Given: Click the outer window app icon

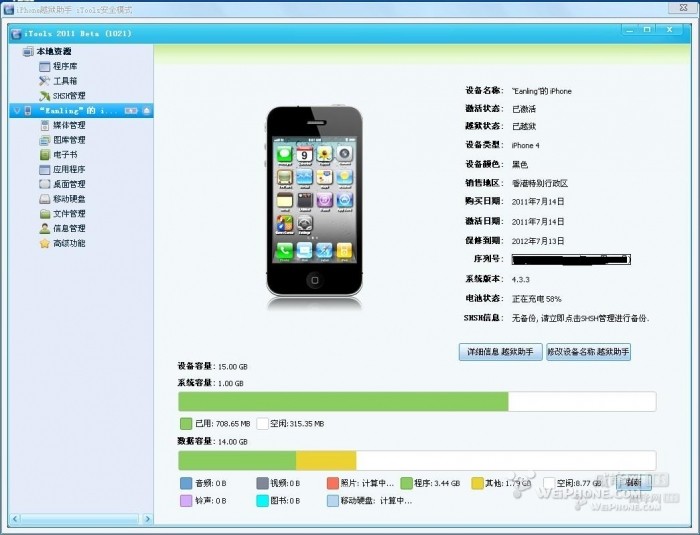Looking at the screenshot, I should click(8, 9).
